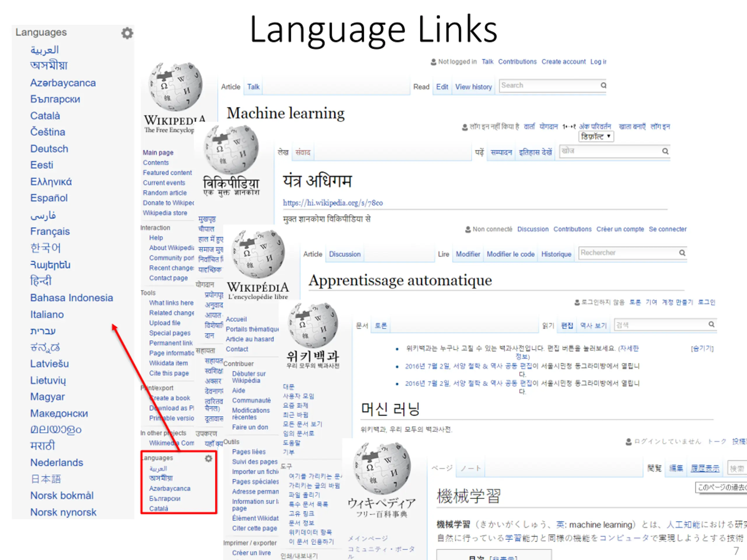
Task: Click the Japanese Wikipedia globe logo
Action: point(382,469)
